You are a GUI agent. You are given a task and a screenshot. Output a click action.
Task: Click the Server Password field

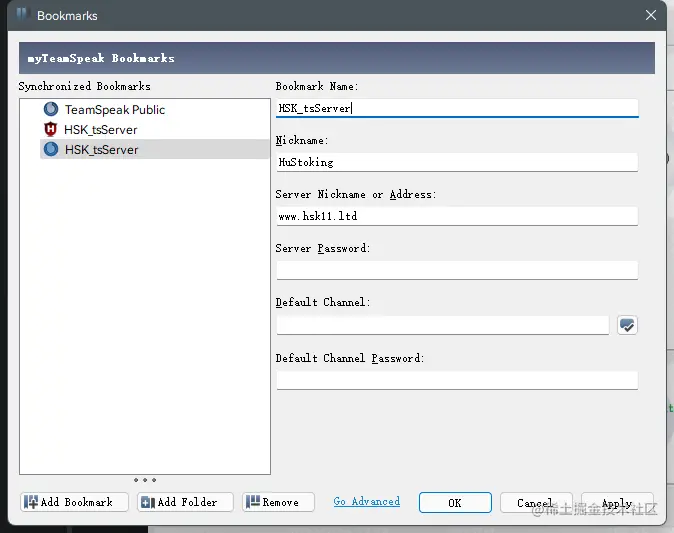coord(457,270)
